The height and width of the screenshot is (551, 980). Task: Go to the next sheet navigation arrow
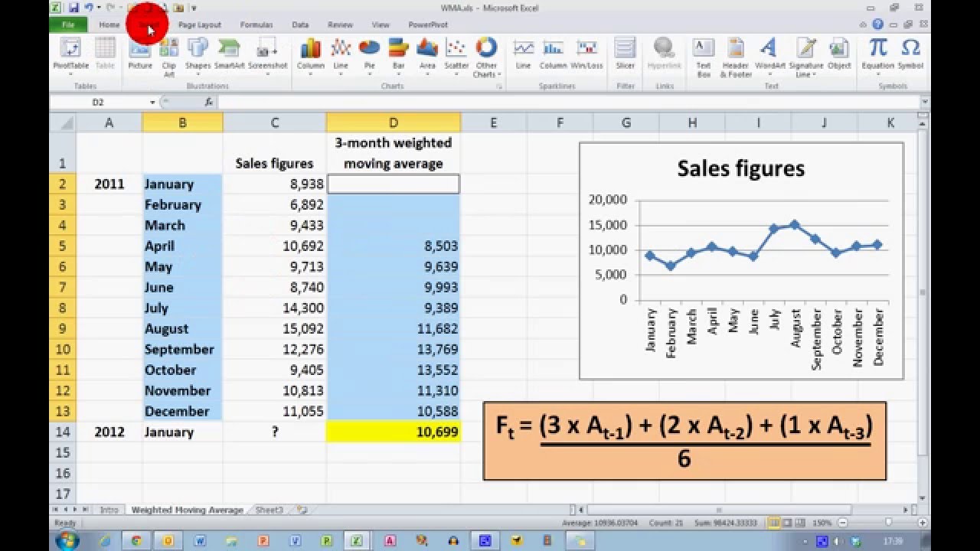click(x=77, y=510)
